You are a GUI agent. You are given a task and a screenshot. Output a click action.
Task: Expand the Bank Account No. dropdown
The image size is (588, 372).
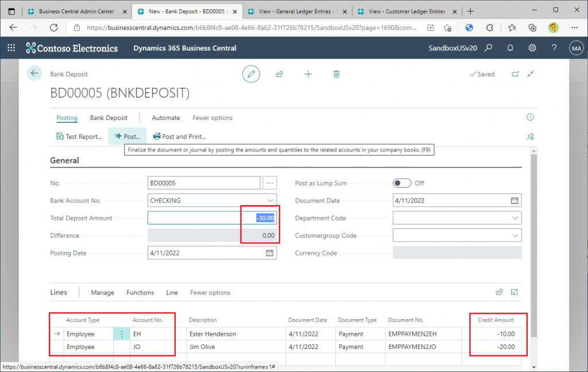click(x=271, y=201)
